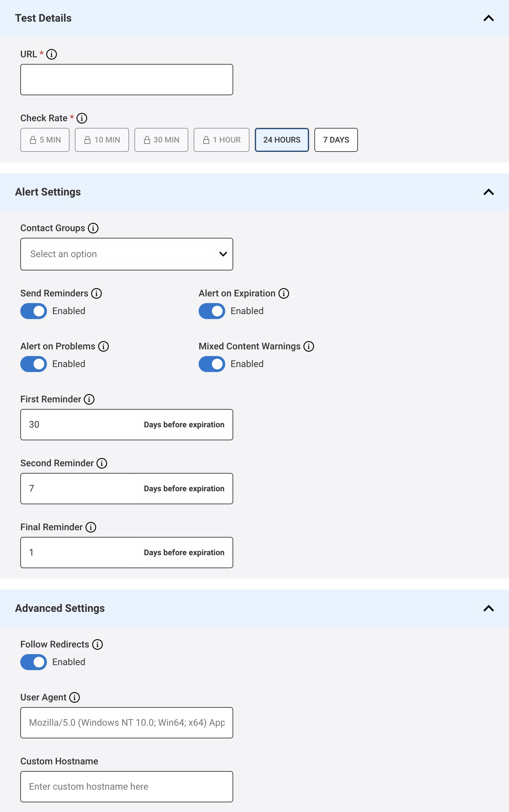Collapse the Advanced Settings section

pos(488,609)
